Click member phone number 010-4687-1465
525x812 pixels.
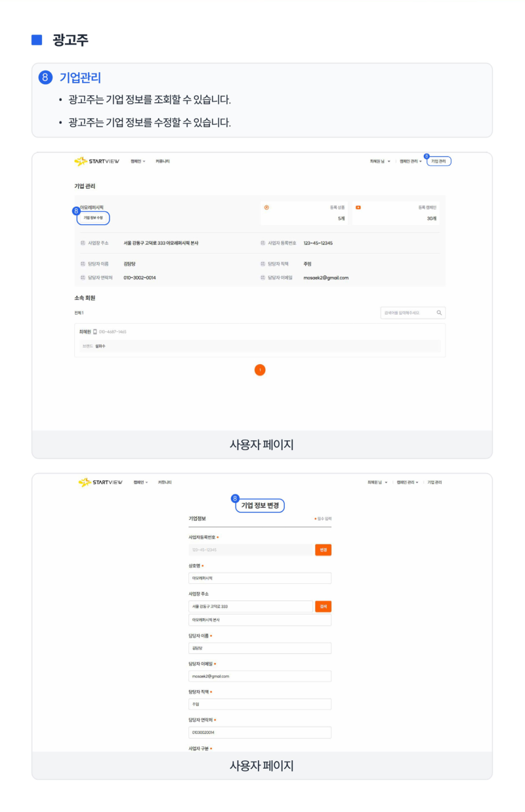pos(113,332)
